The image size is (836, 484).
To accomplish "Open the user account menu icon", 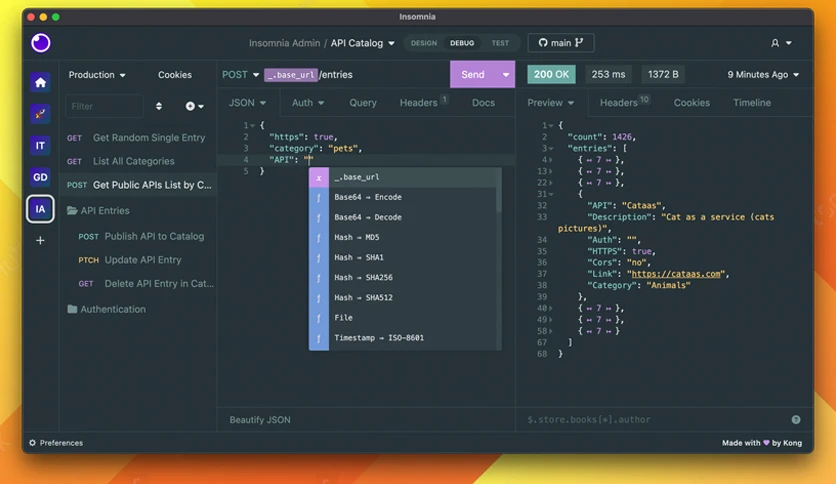I will coord(781,43).
